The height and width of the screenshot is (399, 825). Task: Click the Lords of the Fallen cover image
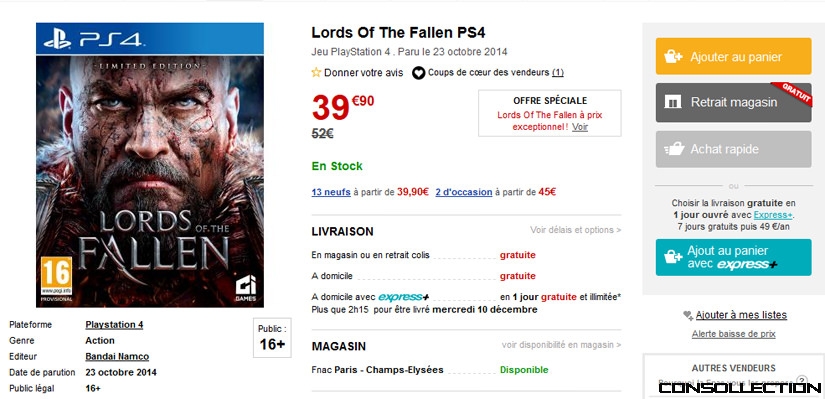[150, 165]
